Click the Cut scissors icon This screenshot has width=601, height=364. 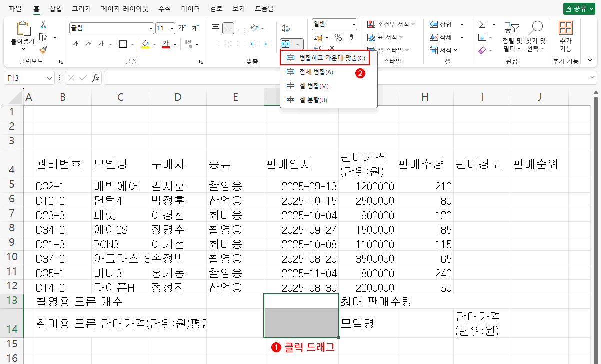(43, 24)
